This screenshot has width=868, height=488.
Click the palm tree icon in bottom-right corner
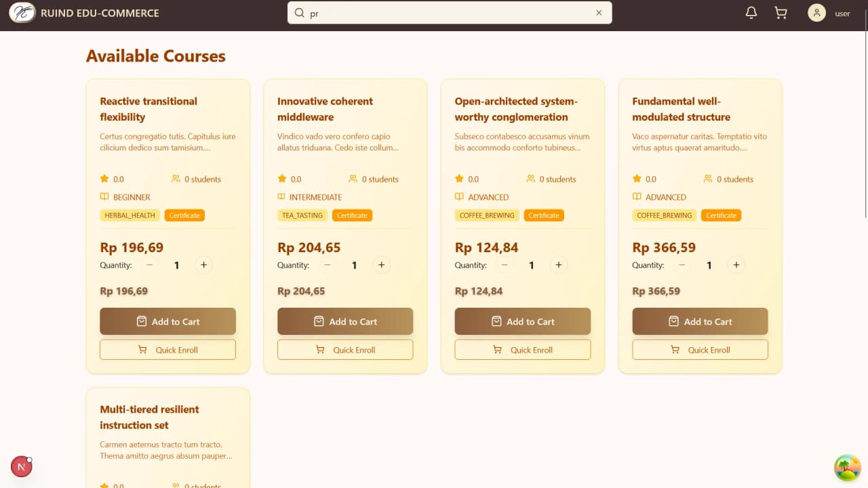pos(847,467)
